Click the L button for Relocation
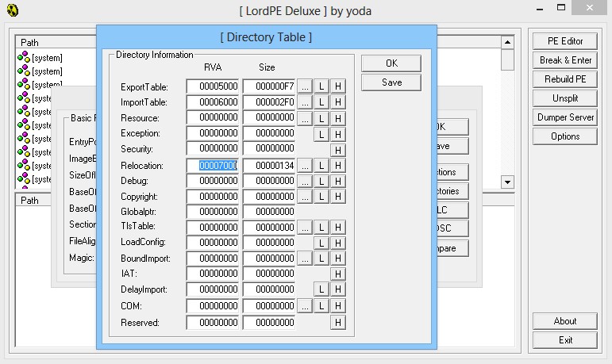 pyautogui.click(x=321, y=166)
